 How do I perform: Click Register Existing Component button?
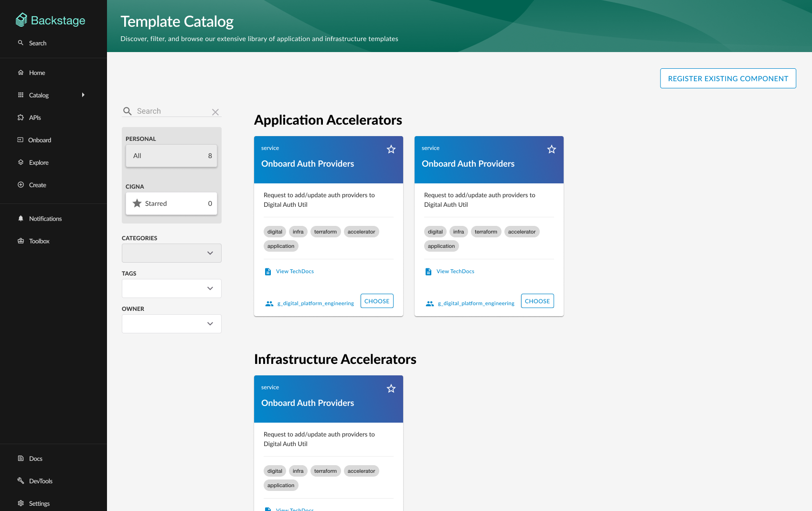[728, 78]
